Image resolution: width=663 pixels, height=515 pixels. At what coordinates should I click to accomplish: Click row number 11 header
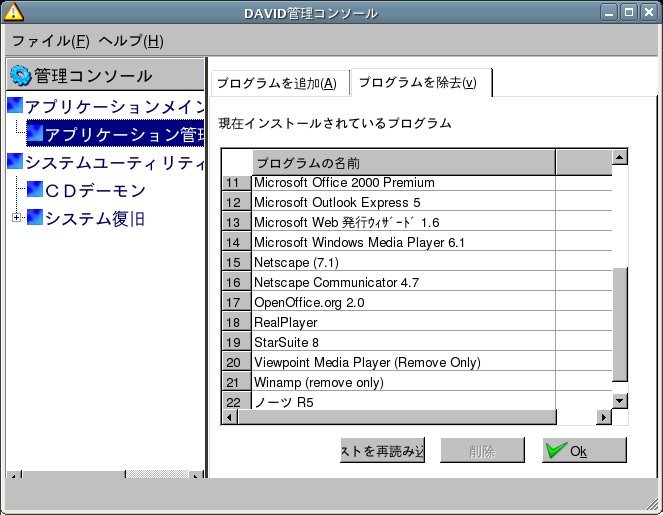pos(237,183)
